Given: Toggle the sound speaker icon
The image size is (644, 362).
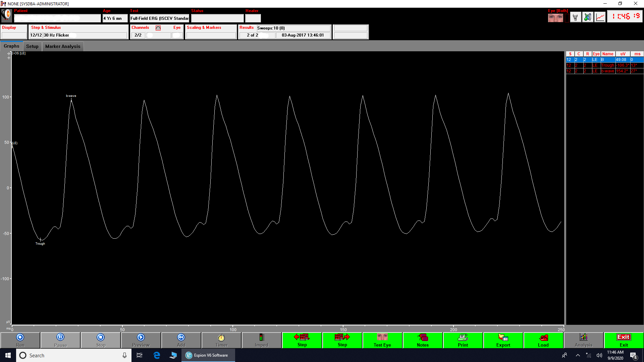Looking at the screenshot, I should tap(588, 17).
